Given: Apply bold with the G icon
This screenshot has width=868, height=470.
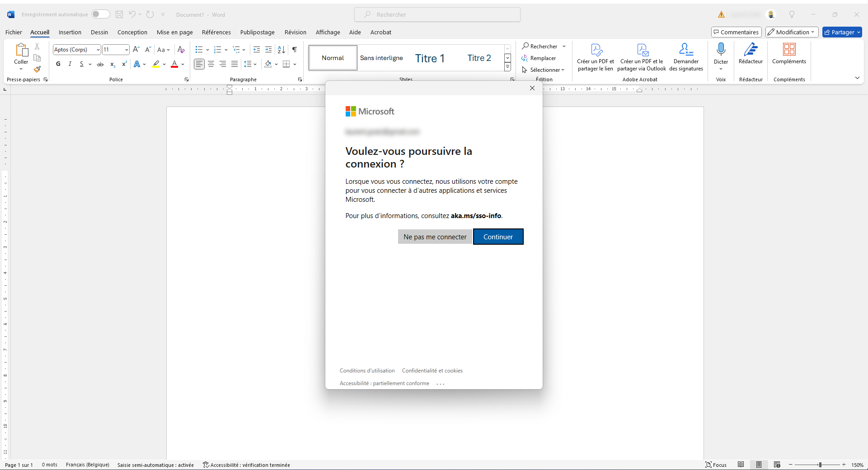Looking at the screenshot, I should (58, 64).
